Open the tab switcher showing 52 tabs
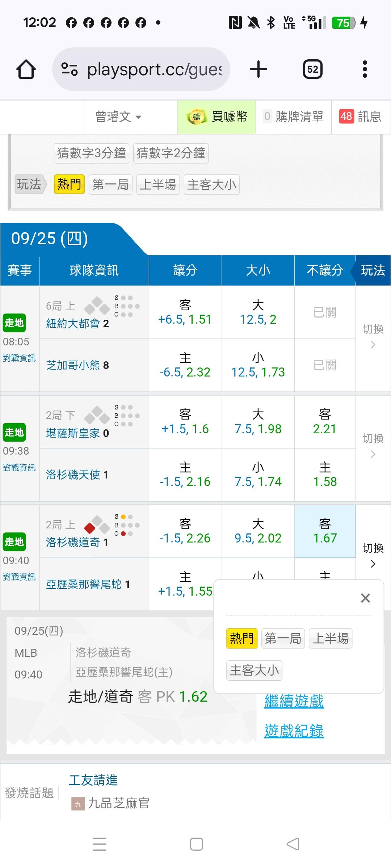 (x=312, y=69)
